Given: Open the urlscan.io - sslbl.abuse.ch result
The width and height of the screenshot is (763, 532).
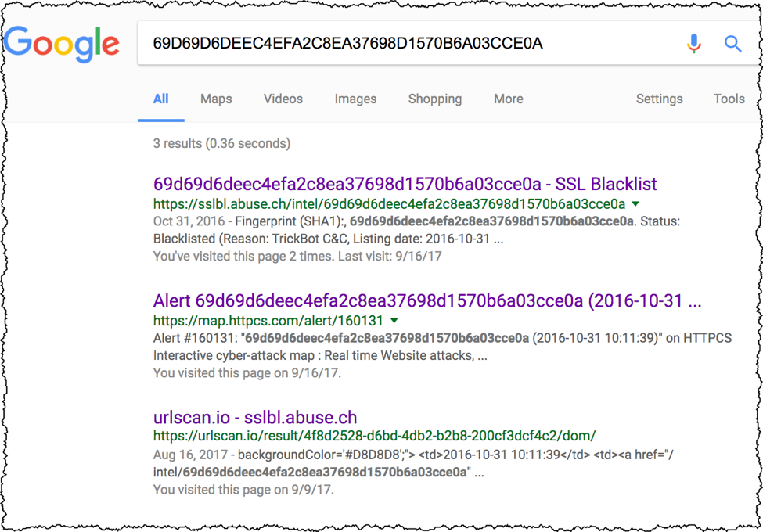Looking at the screenshot, I should click(x=255, y=417).
